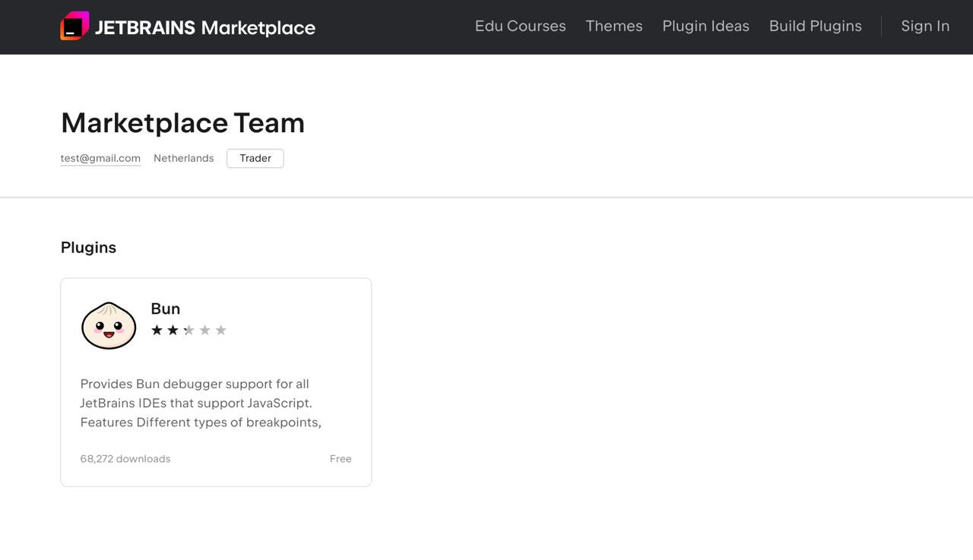Open Plugin Ideas from the header
973x560 pixels.
(705, 26)
